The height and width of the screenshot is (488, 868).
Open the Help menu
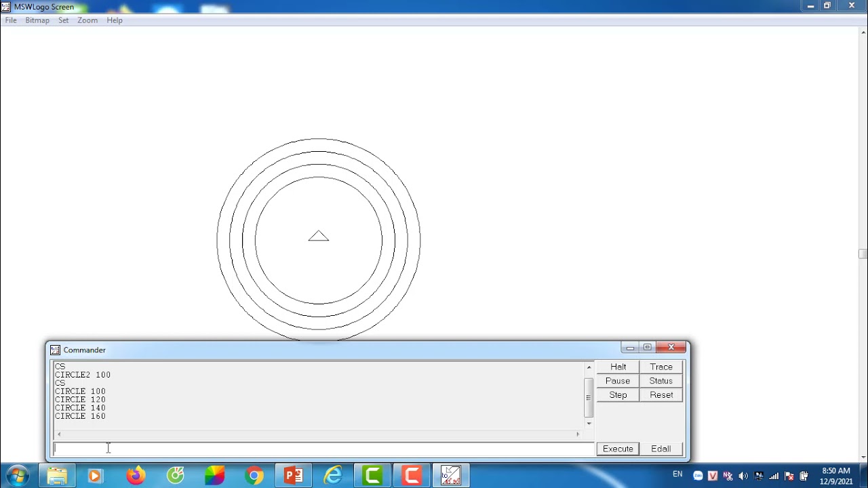[115, 20]
